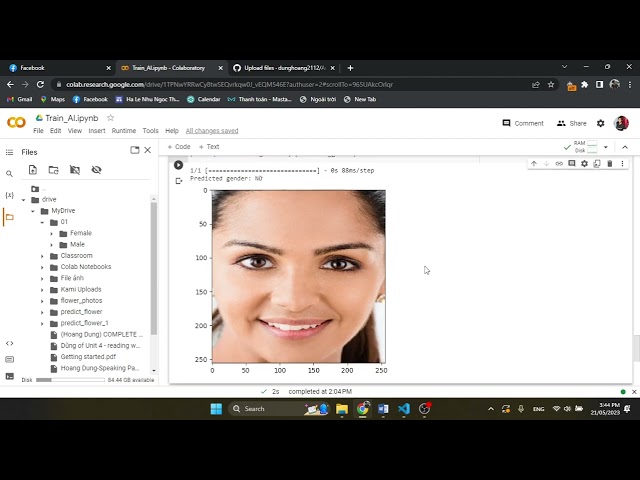Image resolution: width=640 pixels, height=480 pixels.
Task: Open code snippets panel icon
Action: tap(9, 343)
